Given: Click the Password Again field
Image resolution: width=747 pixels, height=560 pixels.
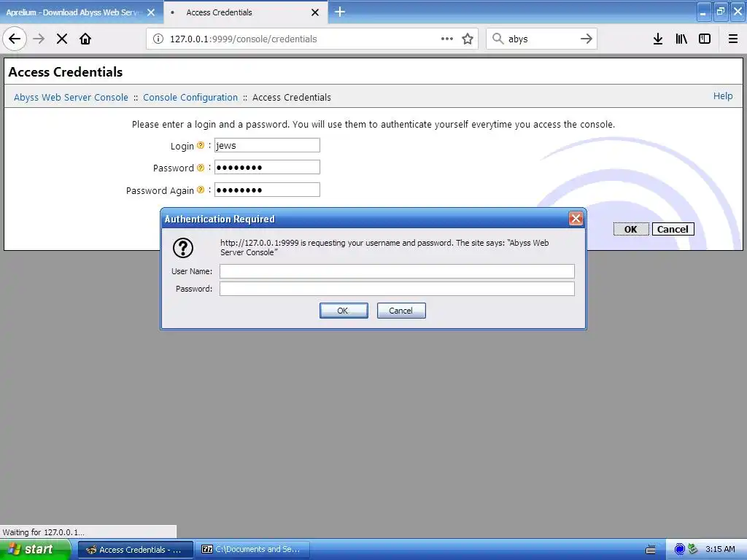Looking at the screenshot, I should tap(267, 190).
